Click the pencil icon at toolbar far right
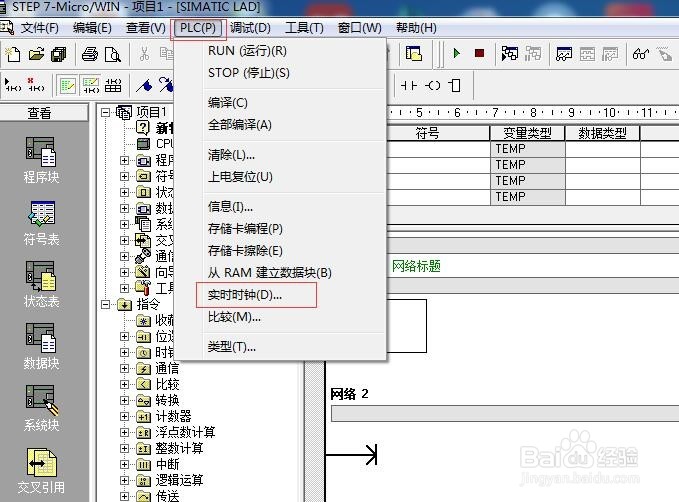 (x=664, y=54)
